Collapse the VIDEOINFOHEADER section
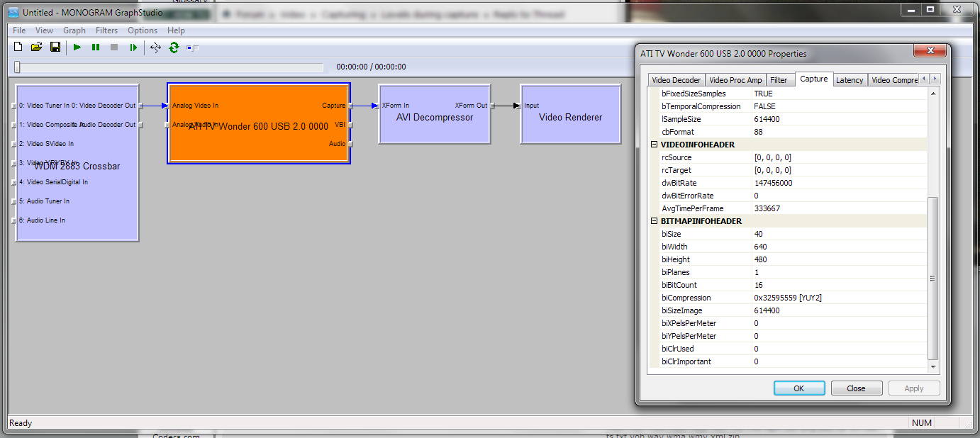The height and width of the screenshot is (438, 980). click(655, 145)
